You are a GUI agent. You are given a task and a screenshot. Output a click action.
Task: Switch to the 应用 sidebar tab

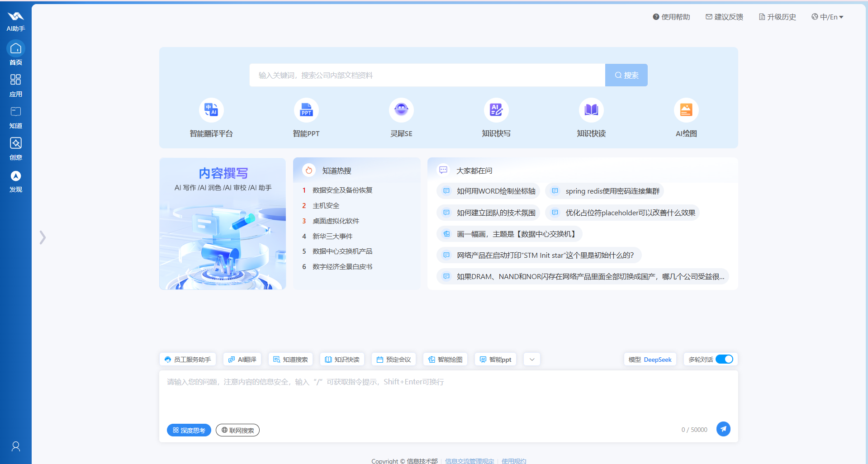pos(16,85)
